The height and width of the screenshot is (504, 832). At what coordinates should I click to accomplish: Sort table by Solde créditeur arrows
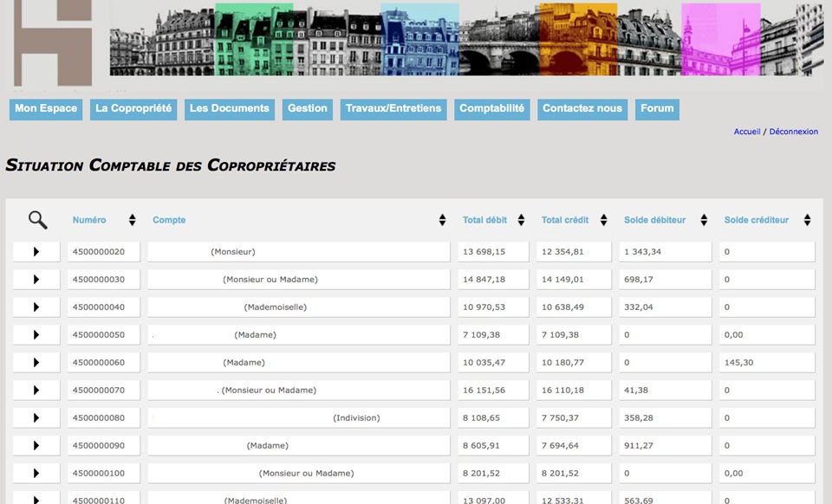click(807, 220)
